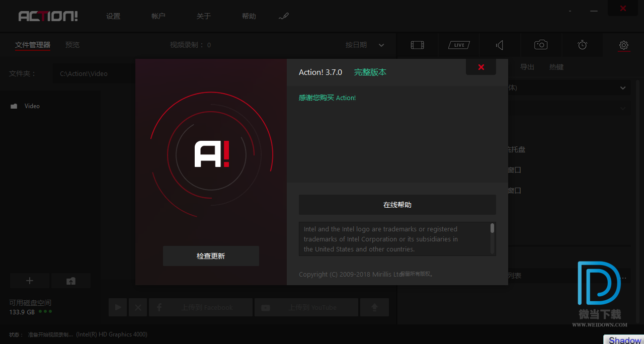Image resolution: width=644 pixels, height=344 pixels.
Task: Click the Action! logo in the title bar
Action: tap(48, 16)
